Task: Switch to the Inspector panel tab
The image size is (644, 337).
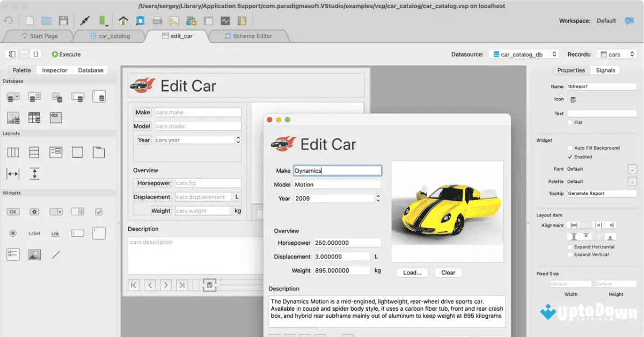Action: tap(55, 70)
